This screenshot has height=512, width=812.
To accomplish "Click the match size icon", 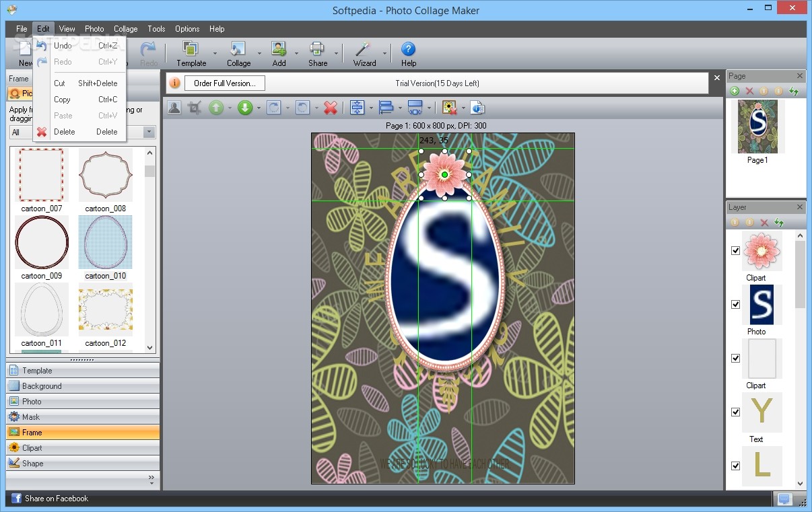I will 415,108.
